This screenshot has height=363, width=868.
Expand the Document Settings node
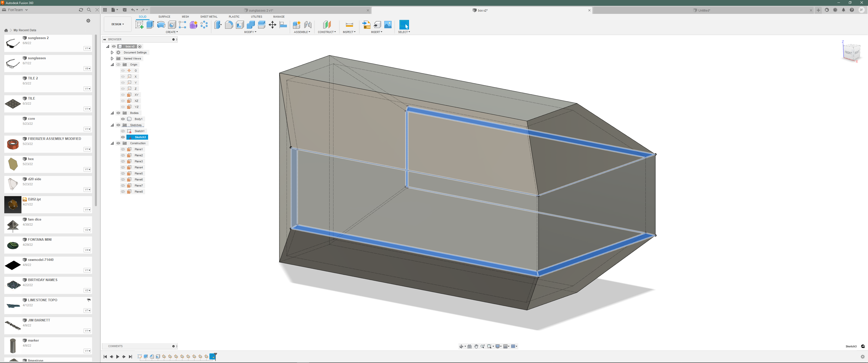coord(112,52)
